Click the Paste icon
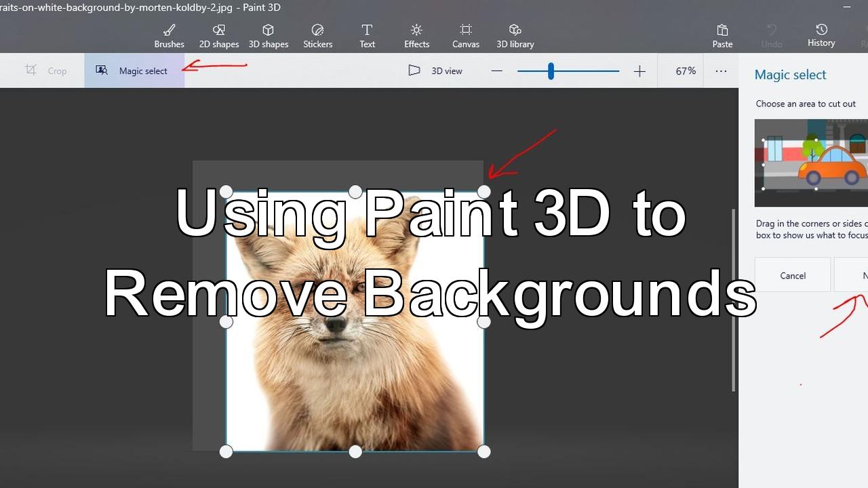 [722, 36]
